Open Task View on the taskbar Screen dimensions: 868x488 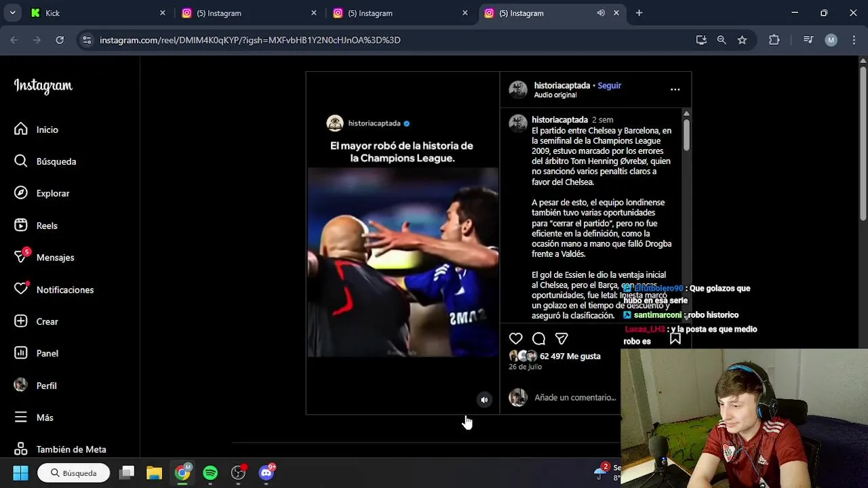(127, 473)
